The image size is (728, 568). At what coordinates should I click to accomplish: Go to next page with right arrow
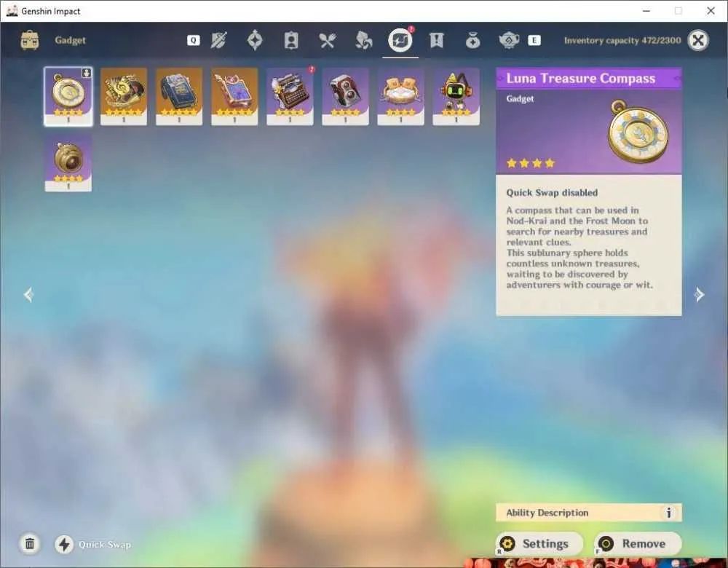699,294
